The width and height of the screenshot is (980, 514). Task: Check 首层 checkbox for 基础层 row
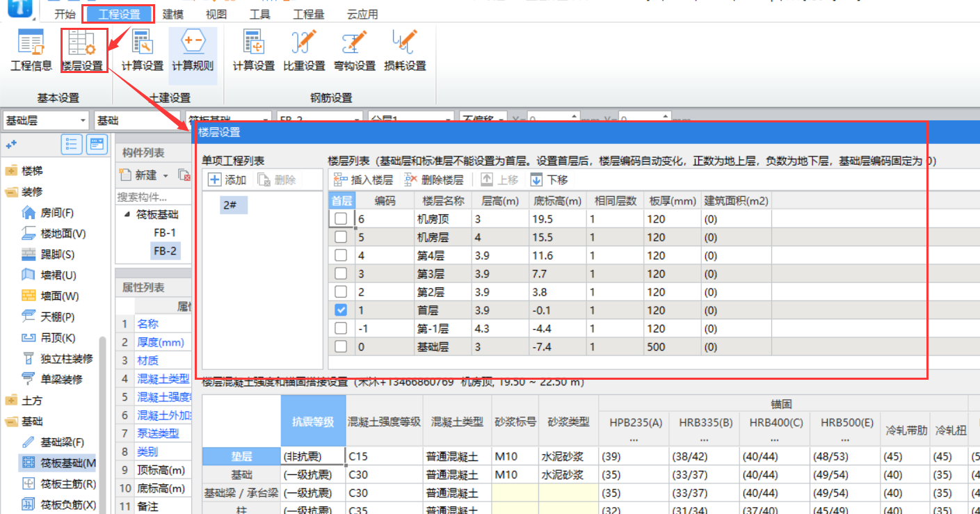click(x=341, y=346)
